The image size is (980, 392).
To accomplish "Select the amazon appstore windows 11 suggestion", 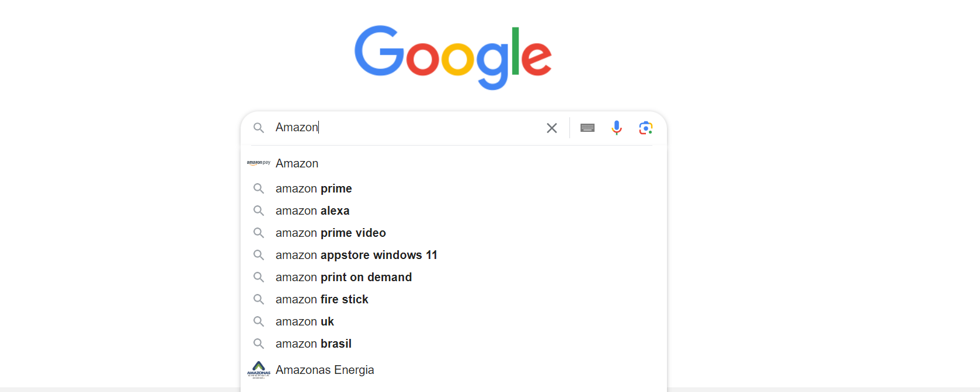I will [x=356, y=255].
